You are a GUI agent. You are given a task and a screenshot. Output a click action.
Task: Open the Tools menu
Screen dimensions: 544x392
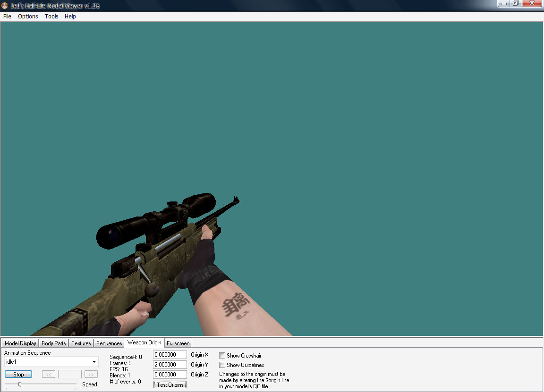tap(51, 17)
